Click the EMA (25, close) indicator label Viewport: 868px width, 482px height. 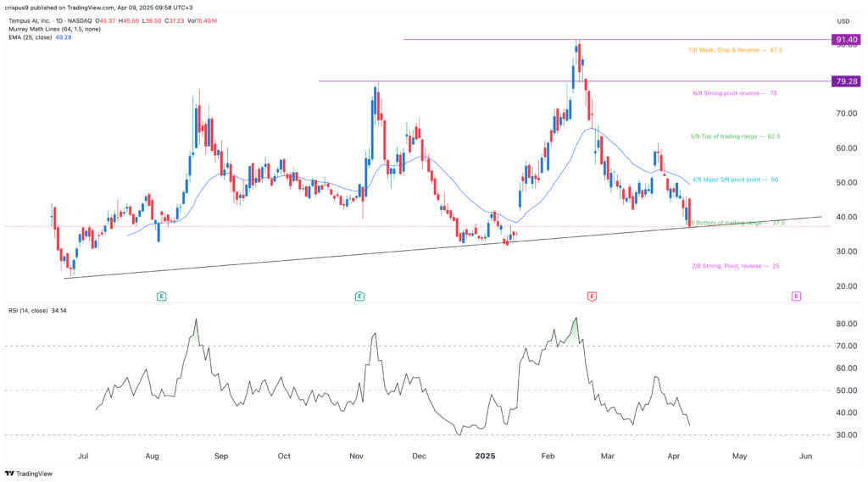30,37
